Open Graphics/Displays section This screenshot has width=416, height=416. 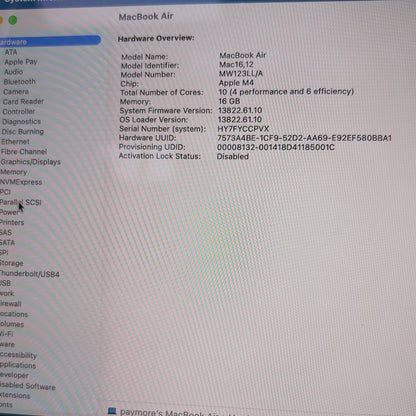(x=31, y=162)
